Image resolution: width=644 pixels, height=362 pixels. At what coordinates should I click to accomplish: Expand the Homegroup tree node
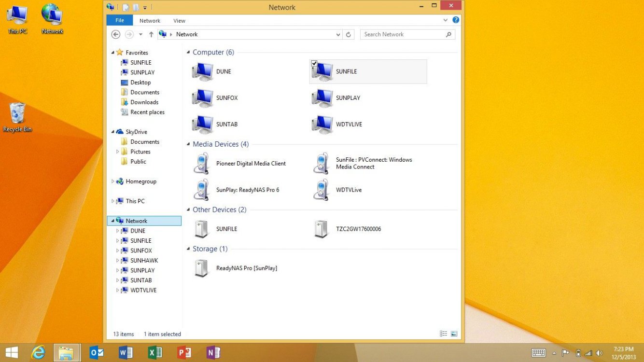pos(113,181)
